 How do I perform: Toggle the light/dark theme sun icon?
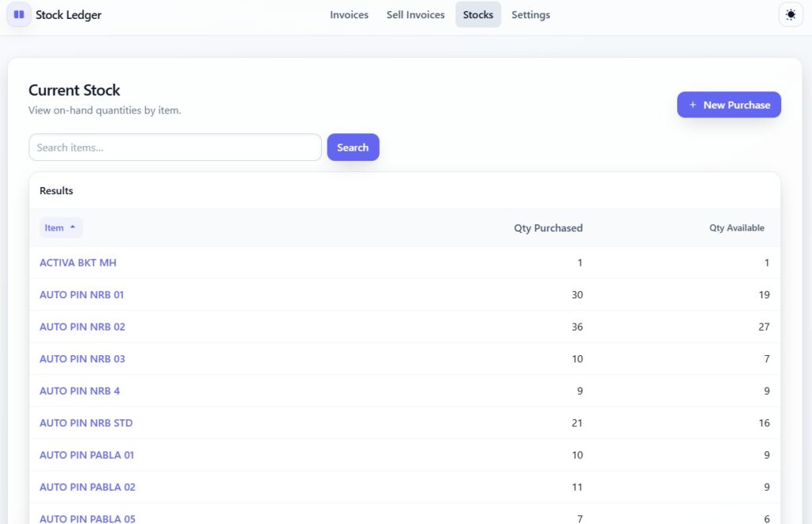(x=791, y=15)
